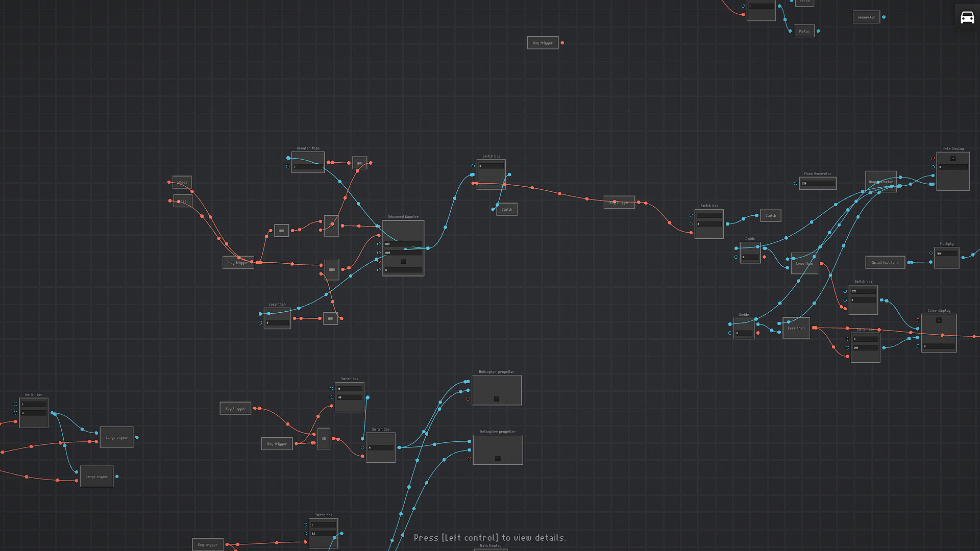The width and height of the screenshot is (980, 551).
Task: Toggle the small checkbox inside Advanced Counter
Action: 403,261
